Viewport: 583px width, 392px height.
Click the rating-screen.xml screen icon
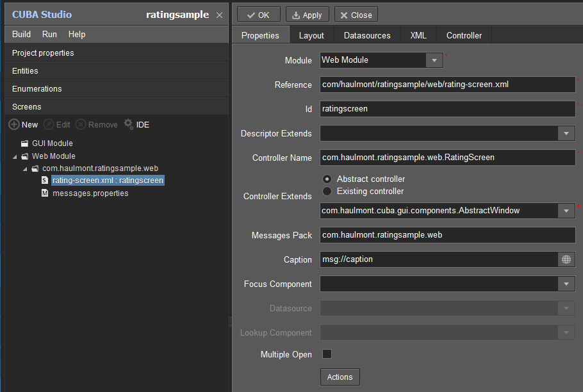coord(45,181)
